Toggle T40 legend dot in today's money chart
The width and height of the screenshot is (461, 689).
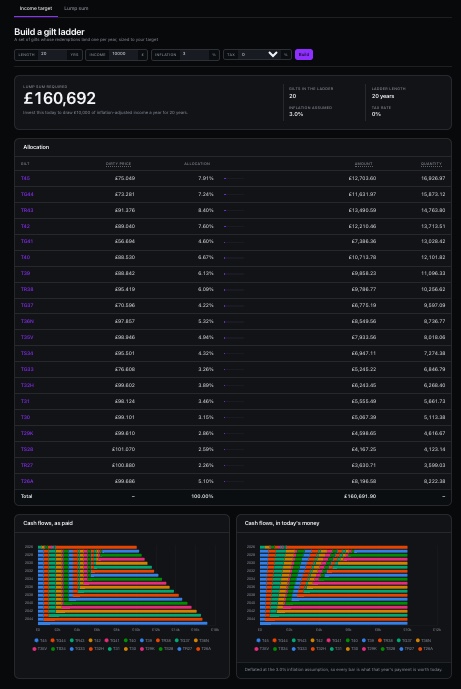click(348, 640)
